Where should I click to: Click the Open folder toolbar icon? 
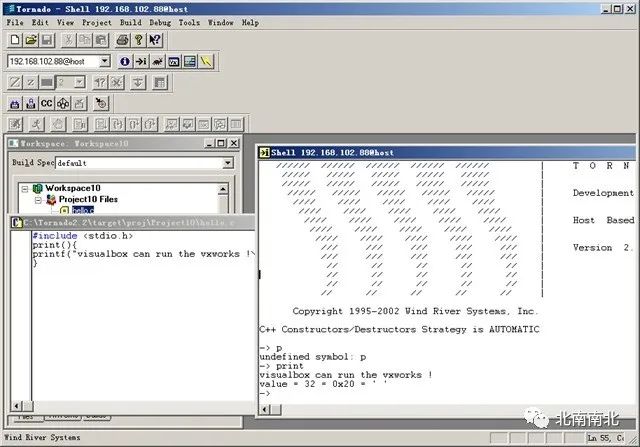click(31, 40)
